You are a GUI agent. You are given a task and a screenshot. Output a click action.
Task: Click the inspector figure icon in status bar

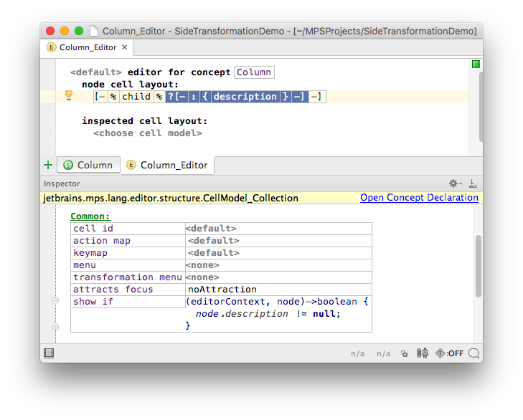422,353
